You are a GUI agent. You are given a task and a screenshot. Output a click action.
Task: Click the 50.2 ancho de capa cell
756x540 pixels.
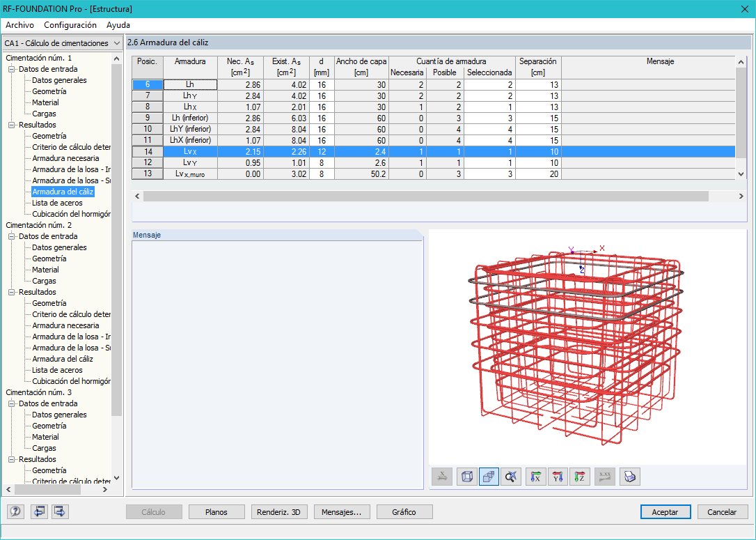tap(361, 173)
